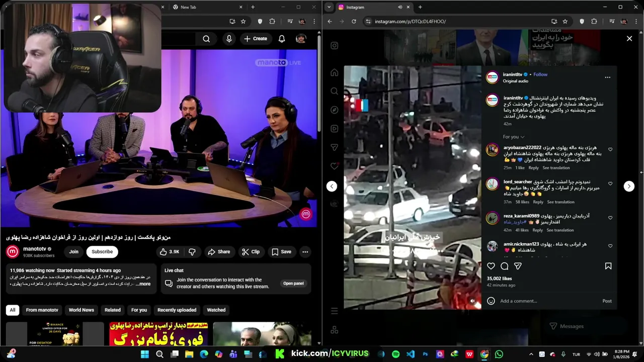Open Instagram Reels in the sidebar
This screenshot has height=362, width=644.
point(334,129)
